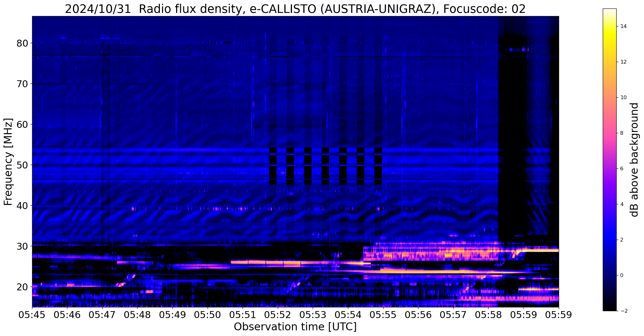Click the colorbar tick label 4

click(x=621, y=204)
